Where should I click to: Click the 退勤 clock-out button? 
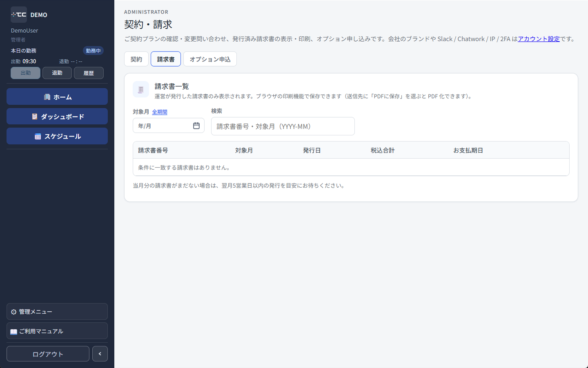(x=57, y=73)
